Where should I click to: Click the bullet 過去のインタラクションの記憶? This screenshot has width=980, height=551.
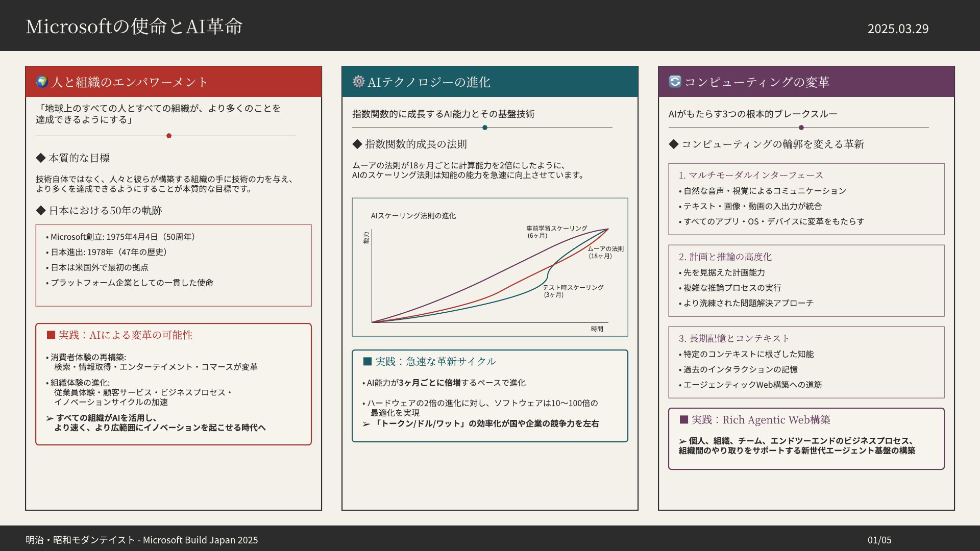pos(738,369)
